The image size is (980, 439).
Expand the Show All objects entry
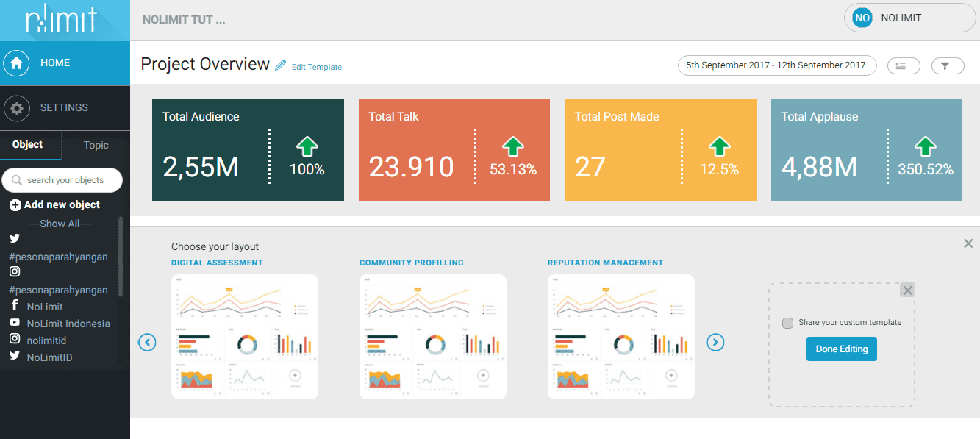60,224
